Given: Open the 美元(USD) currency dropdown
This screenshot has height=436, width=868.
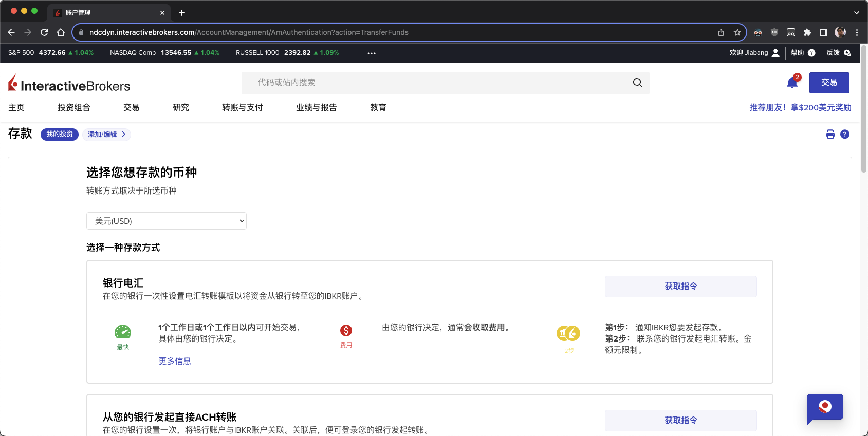Looking at the screenshot, I should click(x=166, y=221).
